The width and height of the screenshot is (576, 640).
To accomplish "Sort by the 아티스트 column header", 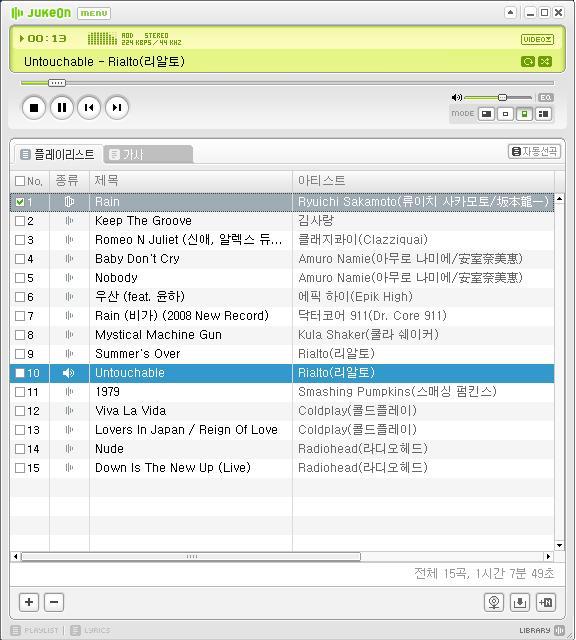I will [x=423, y=180].
